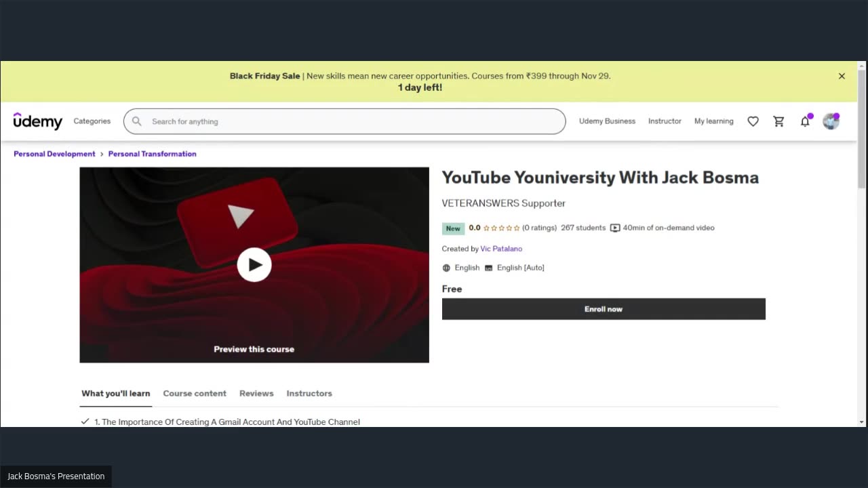The width and height of the screenshot is (868, 488).
Task: Click the (0 ratings) text
Action: point(539,228)
